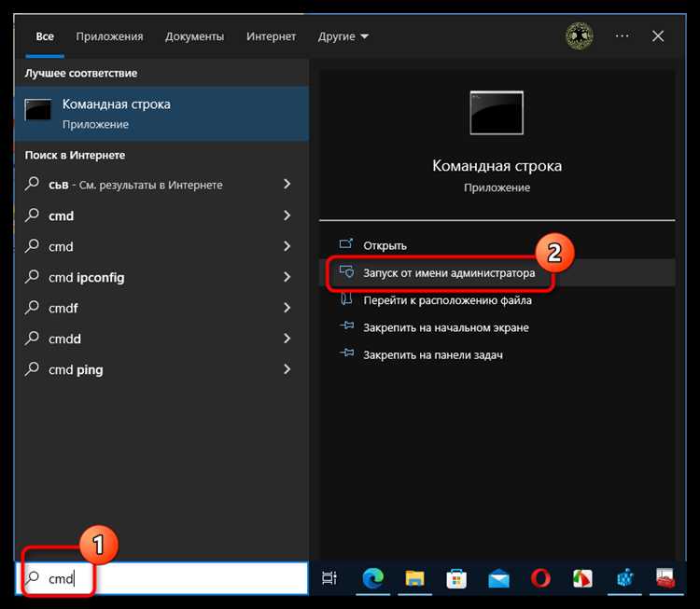Open File Explorer from the taskbar

[414, 578]
